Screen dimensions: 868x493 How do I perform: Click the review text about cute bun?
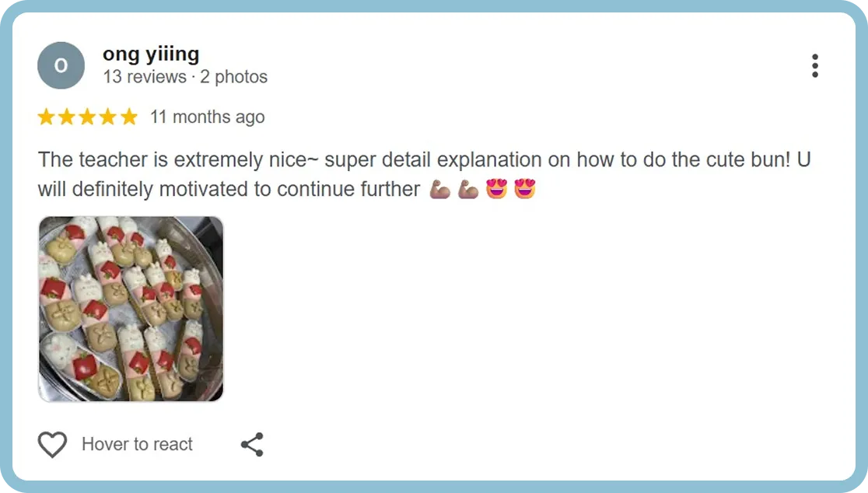(424, 174)
